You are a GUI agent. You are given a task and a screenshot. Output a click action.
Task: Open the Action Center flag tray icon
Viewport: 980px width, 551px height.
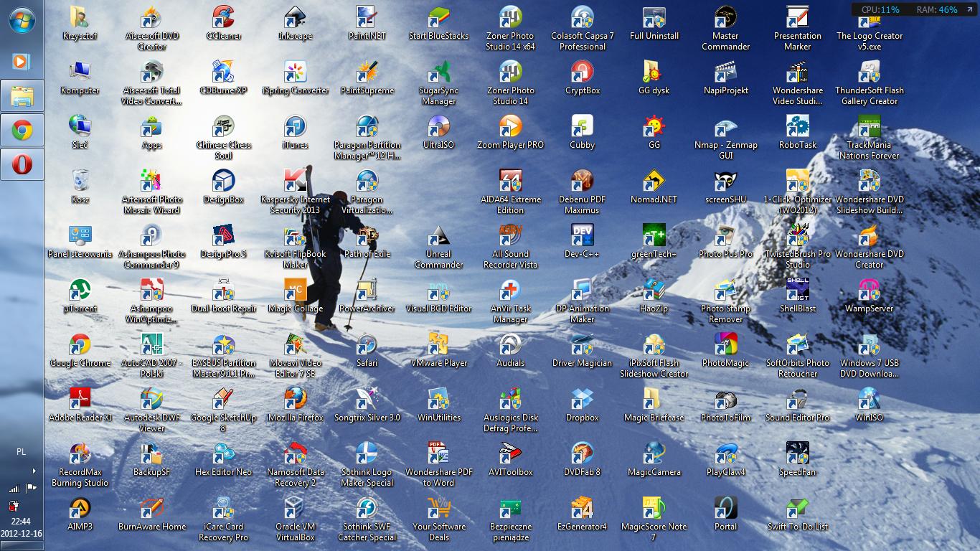[31, 489]
